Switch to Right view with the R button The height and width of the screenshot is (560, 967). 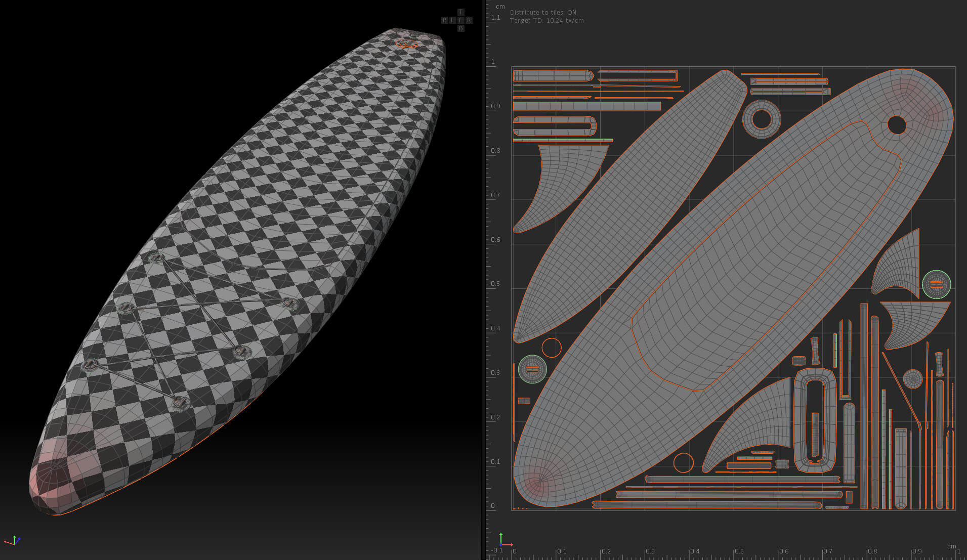click(x=469, y=20)
